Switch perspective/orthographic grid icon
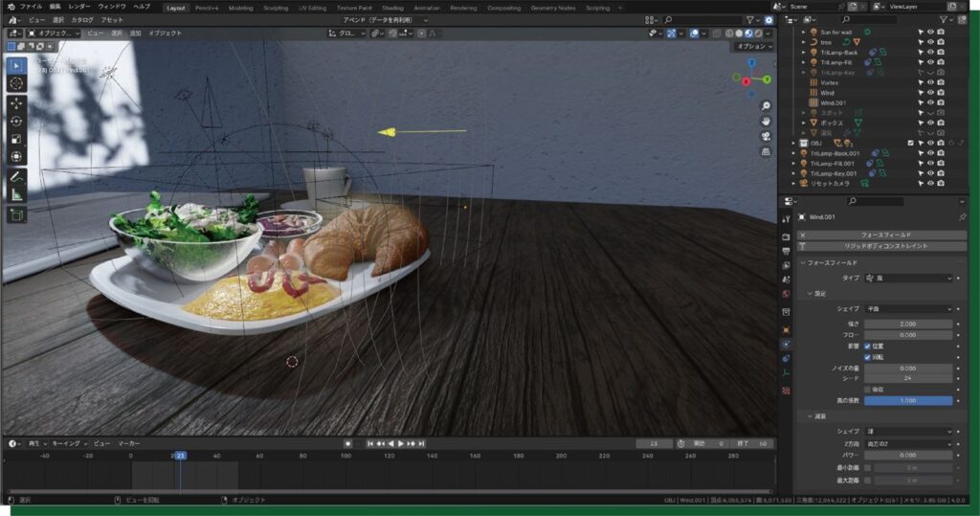Image resolution: width=980 pixels, height=516 pixels. click(x=766, y=151)
